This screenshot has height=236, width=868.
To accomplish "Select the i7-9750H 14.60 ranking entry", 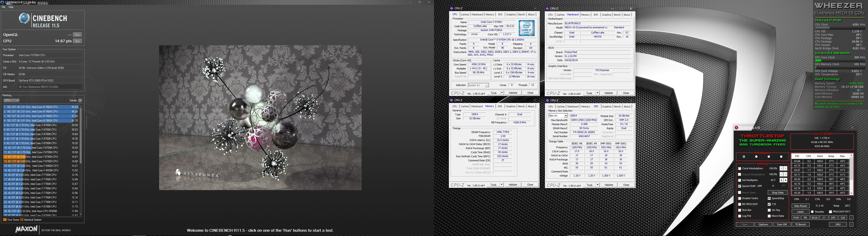I will pos(40,162).
